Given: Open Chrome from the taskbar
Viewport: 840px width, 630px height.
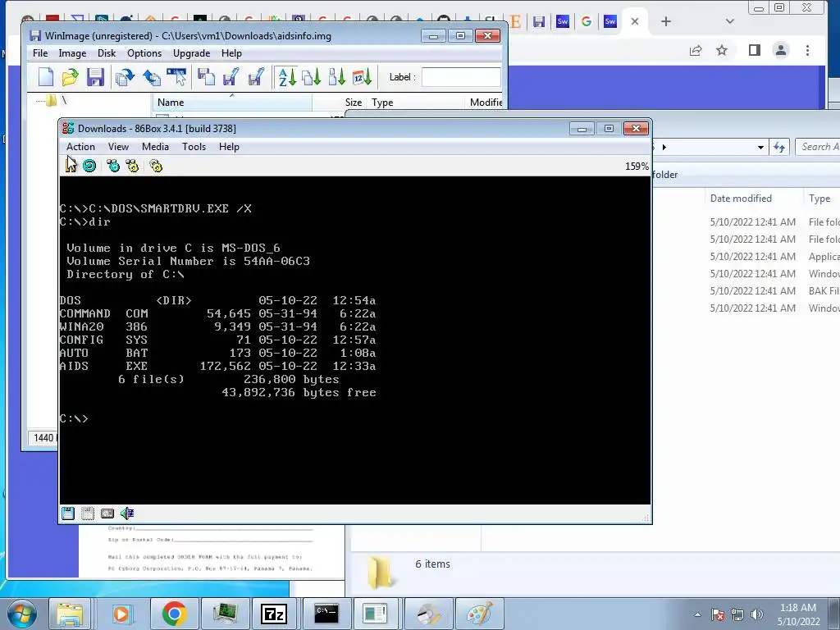Looking at the screenshot, I should click(x=174, y=614).
